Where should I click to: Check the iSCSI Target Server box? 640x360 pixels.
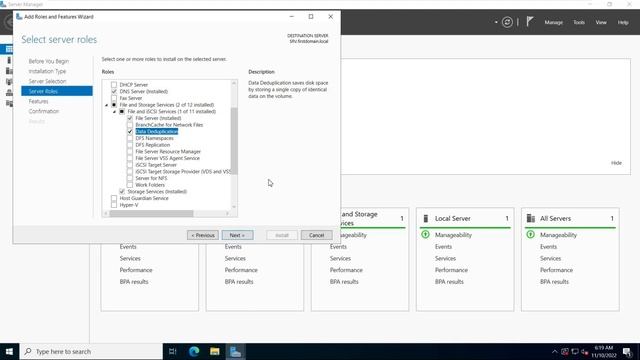click(x=130, y=165)
